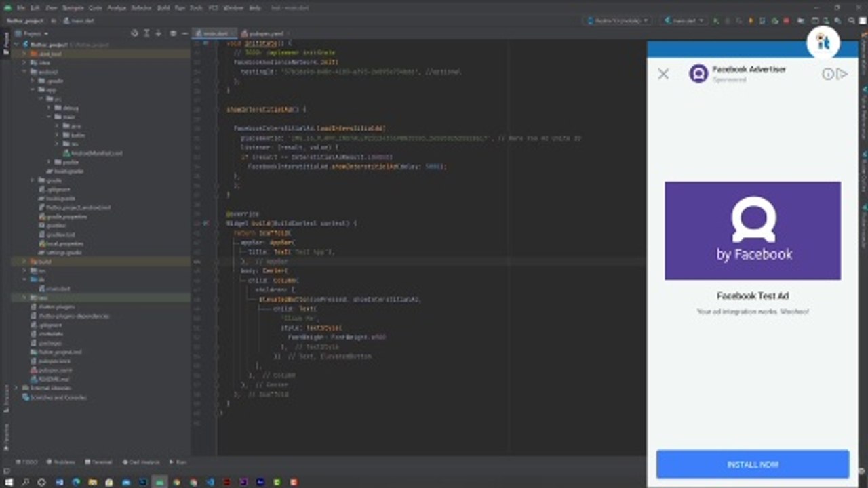Image resolution: width=868 pixels, height=488 pixels.
Task: Collapse the android folder in project tree
Action: pyautogui.click(x=25, y=72)
